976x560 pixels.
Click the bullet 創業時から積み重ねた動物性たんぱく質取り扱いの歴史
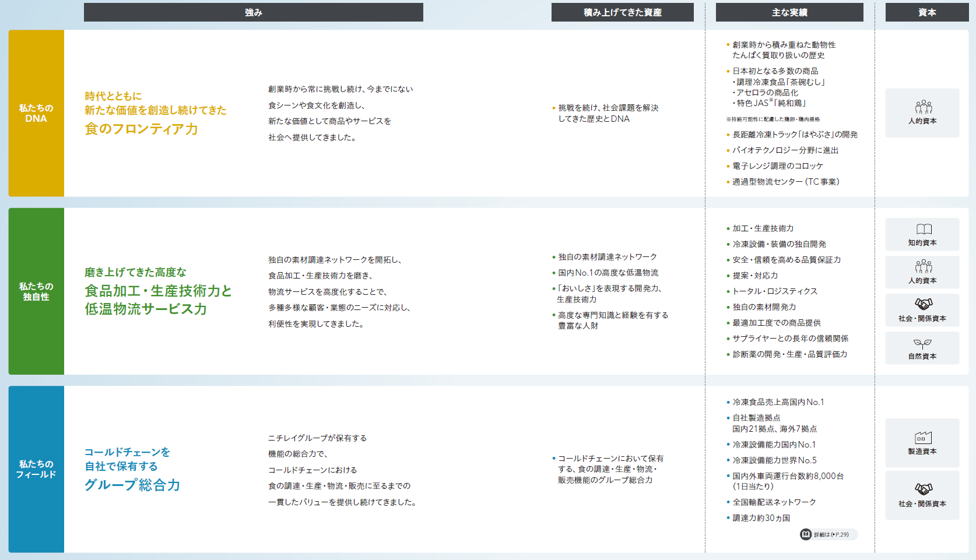pyautogui.click(x=781, y=50)
